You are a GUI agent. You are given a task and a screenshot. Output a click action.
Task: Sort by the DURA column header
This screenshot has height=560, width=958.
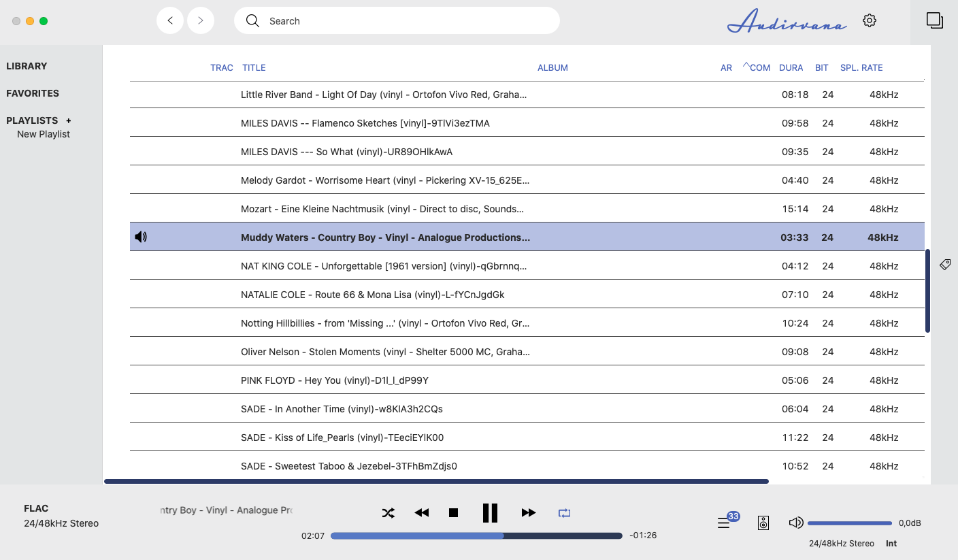click(791, 67)
